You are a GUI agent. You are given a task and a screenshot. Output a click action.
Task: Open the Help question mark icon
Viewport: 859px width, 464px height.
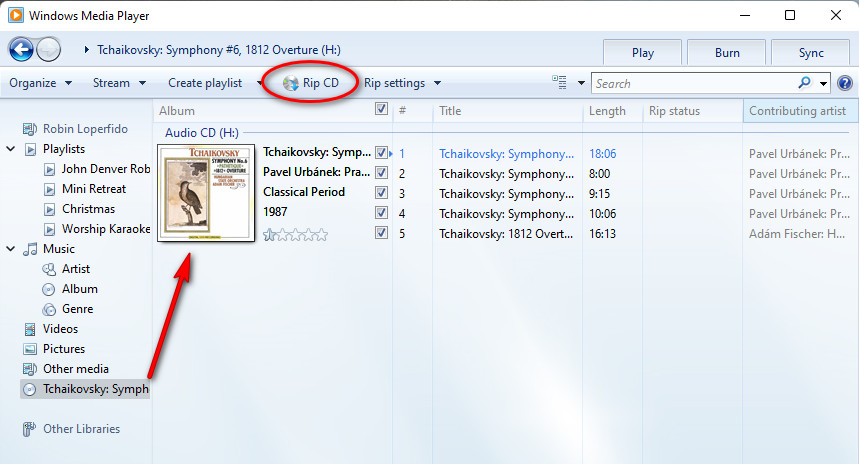844,83
